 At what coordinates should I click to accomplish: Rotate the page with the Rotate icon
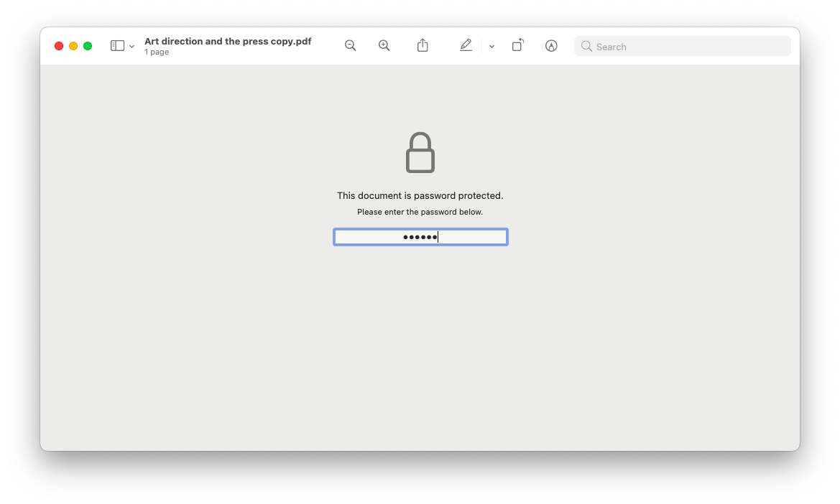point(517,45)
